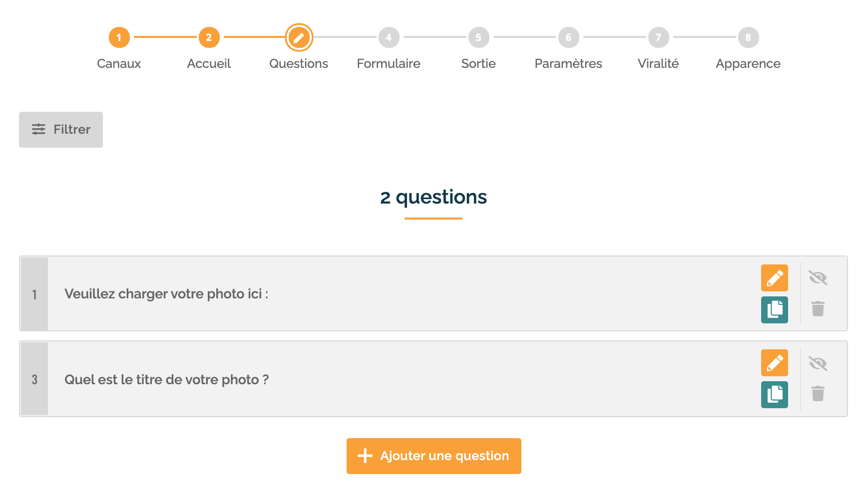Go to step 1 Canaux
The width and height of the screenshot is (868, 491).
tap(119, 37)
